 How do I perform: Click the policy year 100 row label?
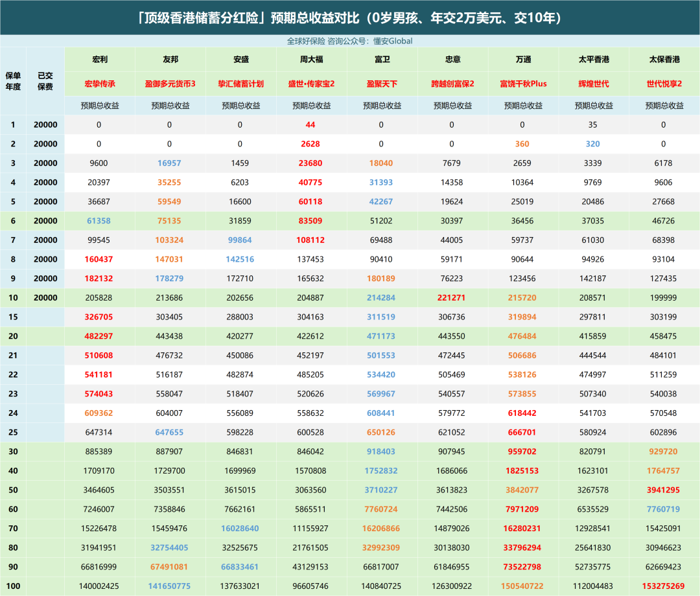click(x=14, y=586)
